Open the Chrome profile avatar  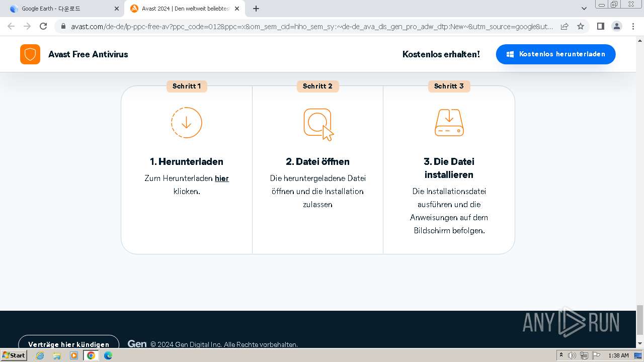616,26
